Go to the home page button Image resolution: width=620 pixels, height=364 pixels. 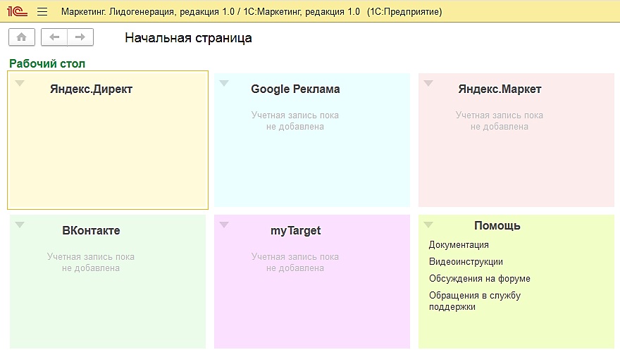point(22,37)
